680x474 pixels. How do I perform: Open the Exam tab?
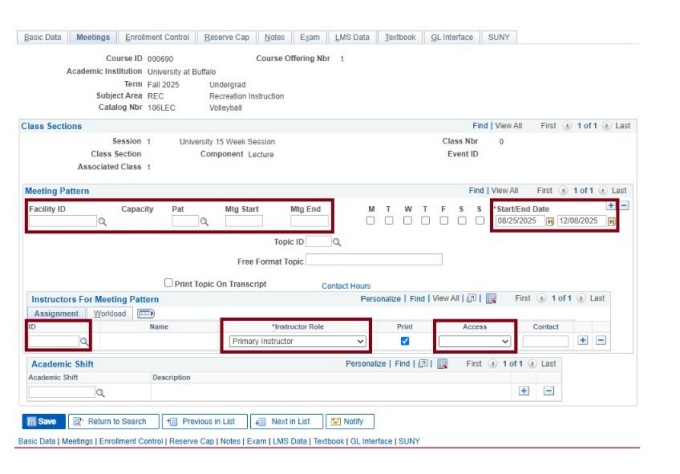tap(310, 37)
